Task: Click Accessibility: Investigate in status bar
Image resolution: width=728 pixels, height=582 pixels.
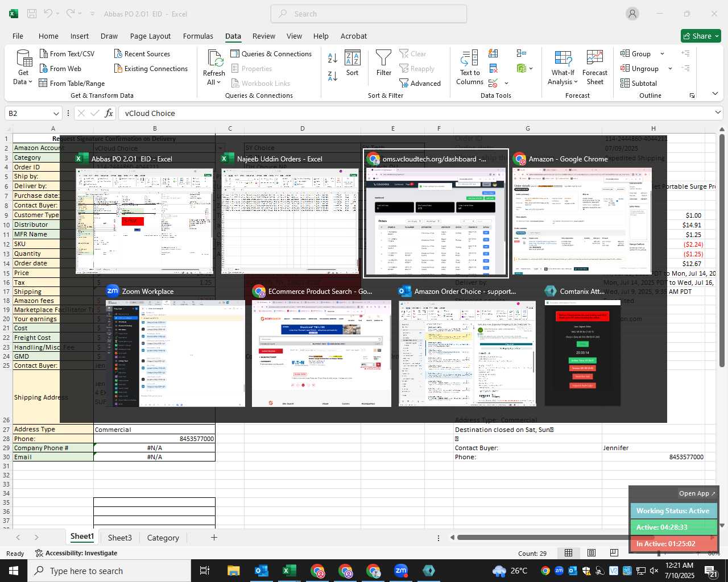Action: [x=76, y=553]
